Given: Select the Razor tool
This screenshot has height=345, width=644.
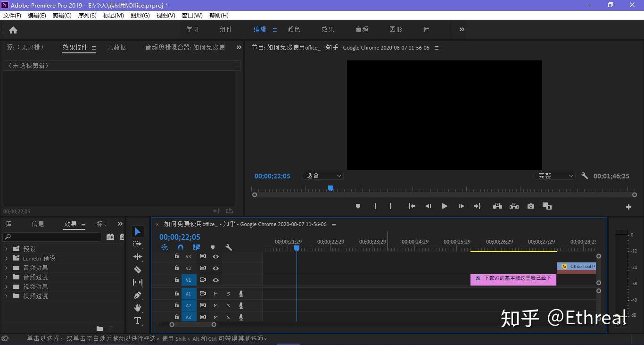Looking at the screenshot, I should pyautogui.click(x=138, y=269).
